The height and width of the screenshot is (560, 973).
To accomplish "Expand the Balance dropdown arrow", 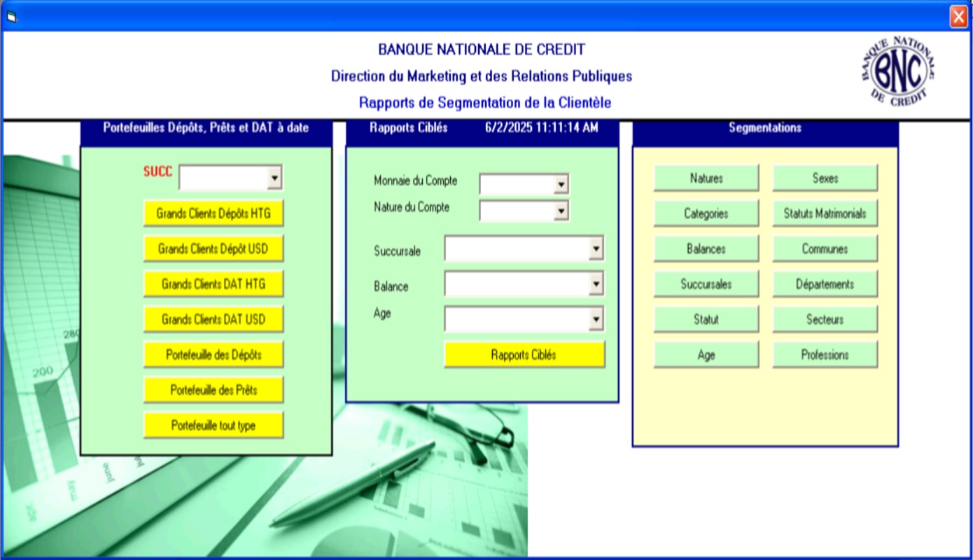I will click(x=596, y=284).
